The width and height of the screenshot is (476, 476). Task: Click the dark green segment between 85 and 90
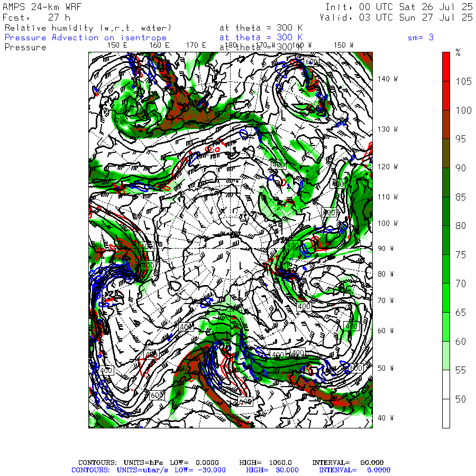pyautogui.click(x=446, y=182)
